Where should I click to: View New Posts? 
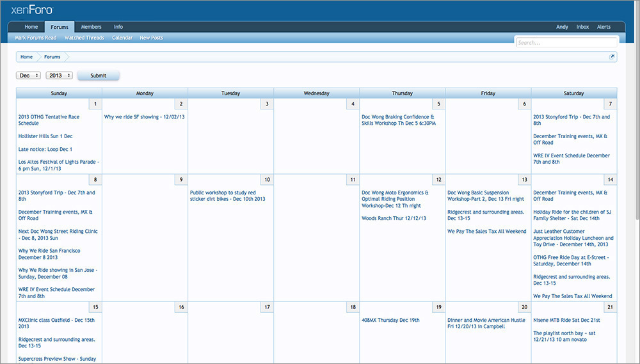[151, 38]
